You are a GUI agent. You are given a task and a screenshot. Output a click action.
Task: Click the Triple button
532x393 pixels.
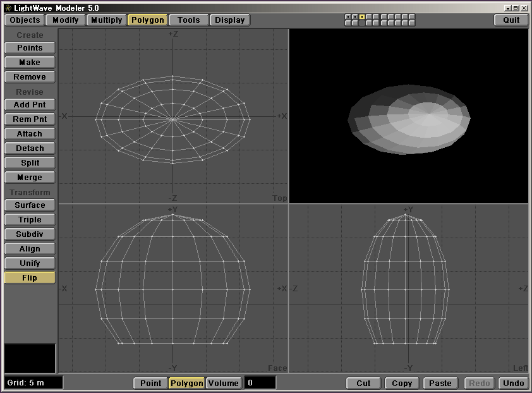coord(30,220)
